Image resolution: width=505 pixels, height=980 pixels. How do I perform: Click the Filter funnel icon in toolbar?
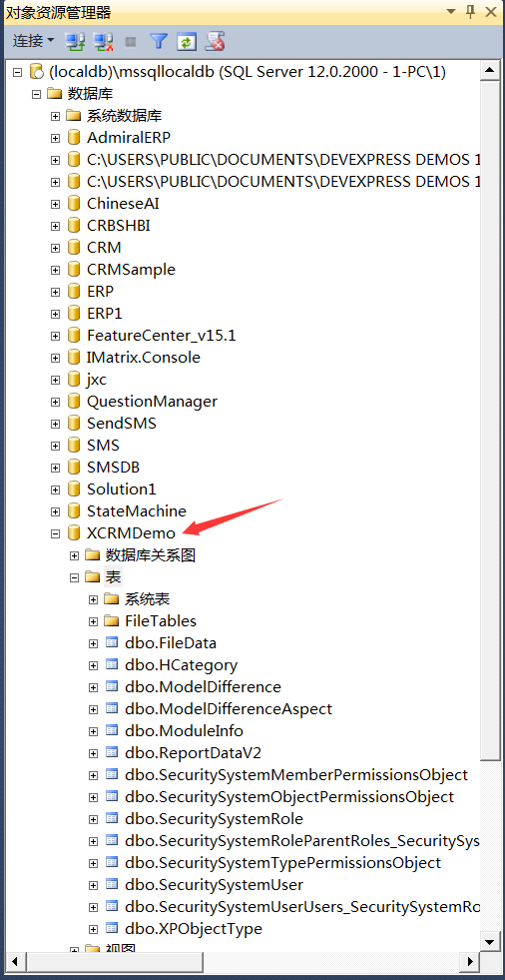pos(159,42)
